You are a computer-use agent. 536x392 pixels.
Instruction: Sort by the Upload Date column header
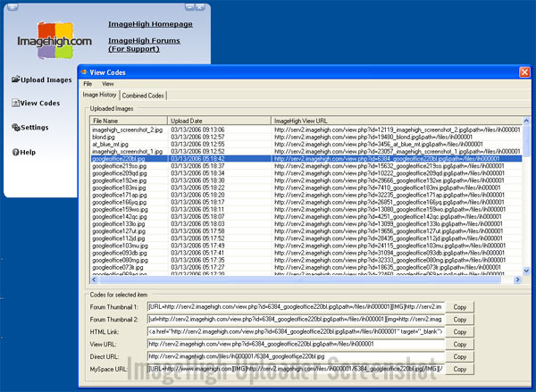tap(219, 121)
